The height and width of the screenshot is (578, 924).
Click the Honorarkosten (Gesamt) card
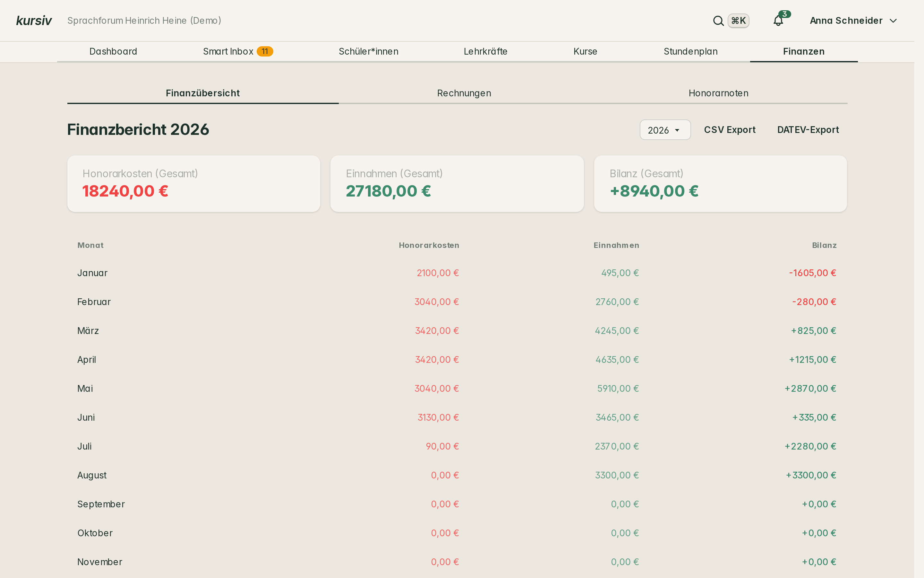pos(193,183)
